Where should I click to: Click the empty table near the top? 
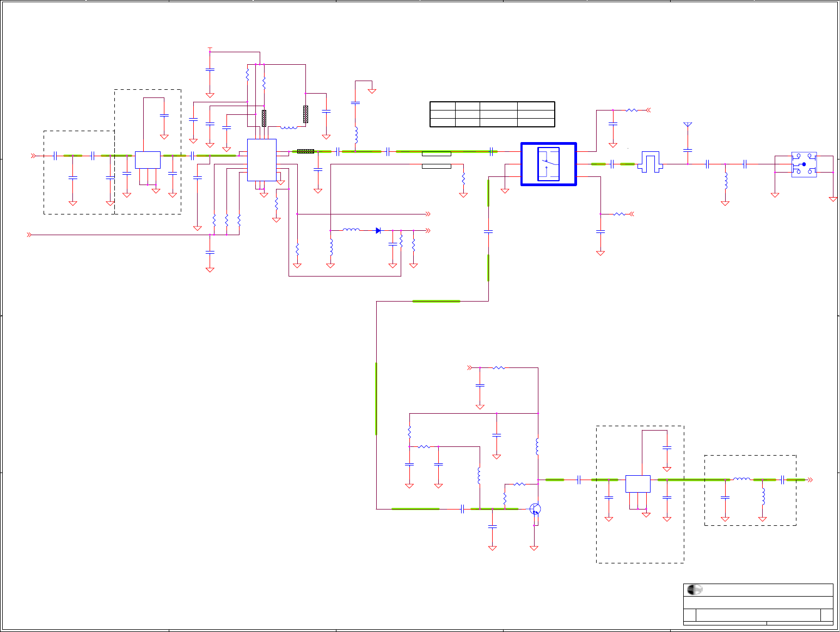coord(492,114)
